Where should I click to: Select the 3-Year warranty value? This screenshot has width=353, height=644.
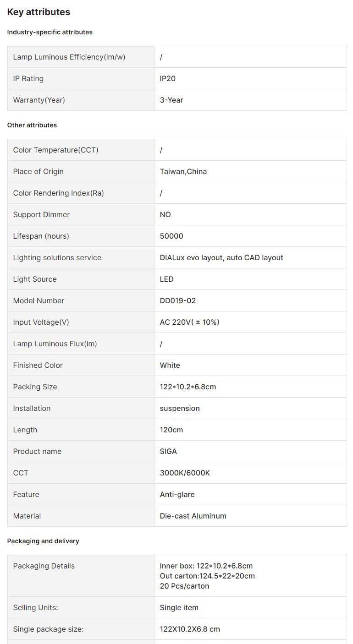tap(171, 100)
